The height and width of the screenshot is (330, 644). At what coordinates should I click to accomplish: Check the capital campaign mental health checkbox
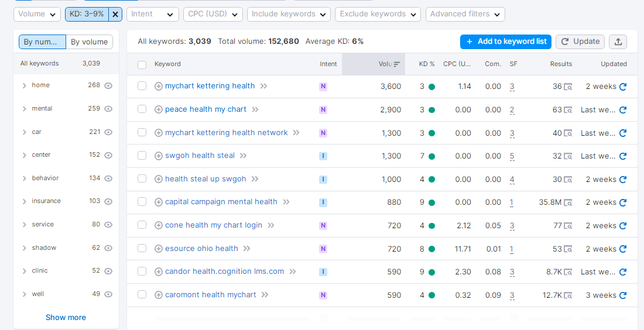pyautogui.click(x=142, y=202)
